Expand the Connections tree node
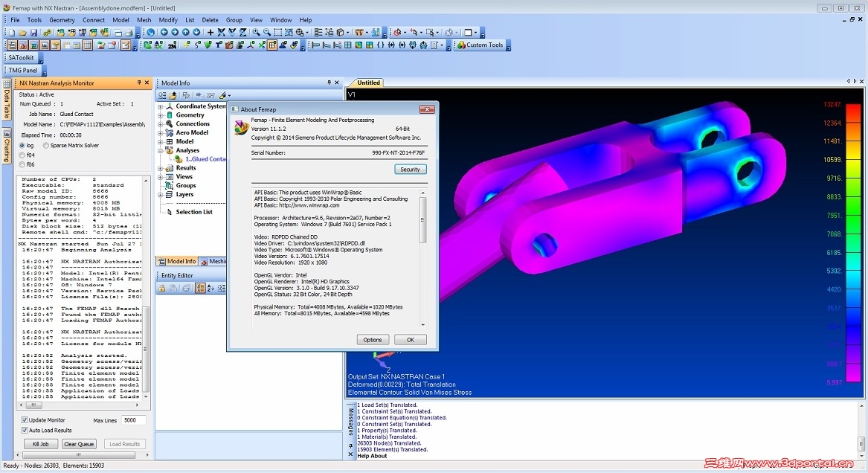Screen dimensions: 868x473 161,124
